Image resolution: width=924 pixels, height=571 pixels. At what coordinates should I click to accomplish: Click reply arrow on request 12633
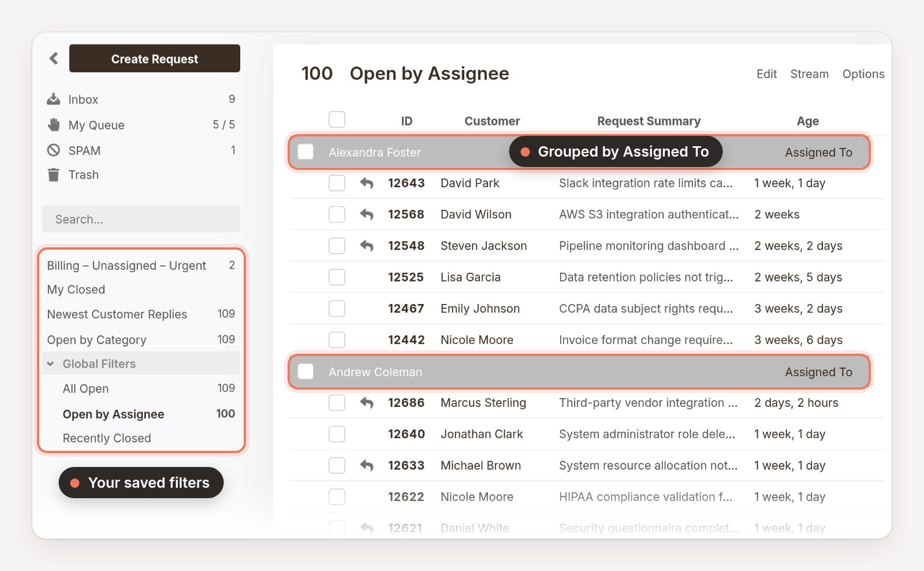pyautogui.click(x=367, y=465)
